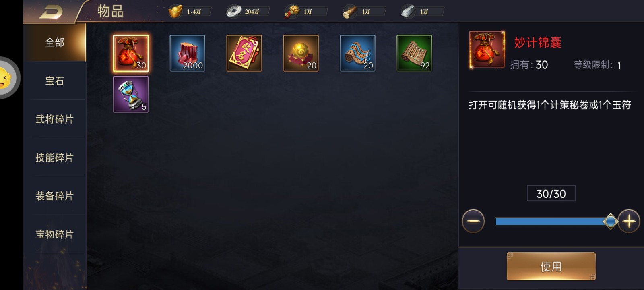The height and width of the screenshot is (290, 644).
Task: Select the blue scroll item with 20
Action: (x=357, y=53)
